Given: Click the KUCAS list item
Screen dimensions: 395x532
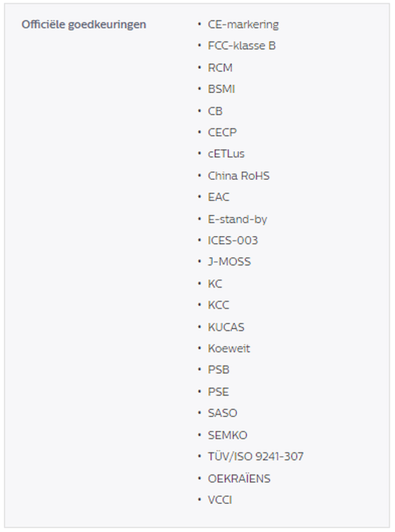Looking at the screenshot, I should (226, 327).
